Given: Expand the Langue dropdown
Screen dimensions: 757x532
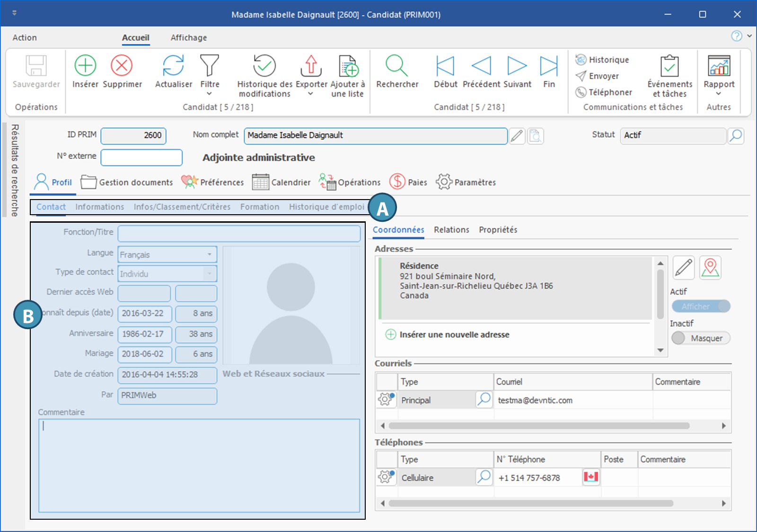Looking at the screenshot, I should point(209,254).
